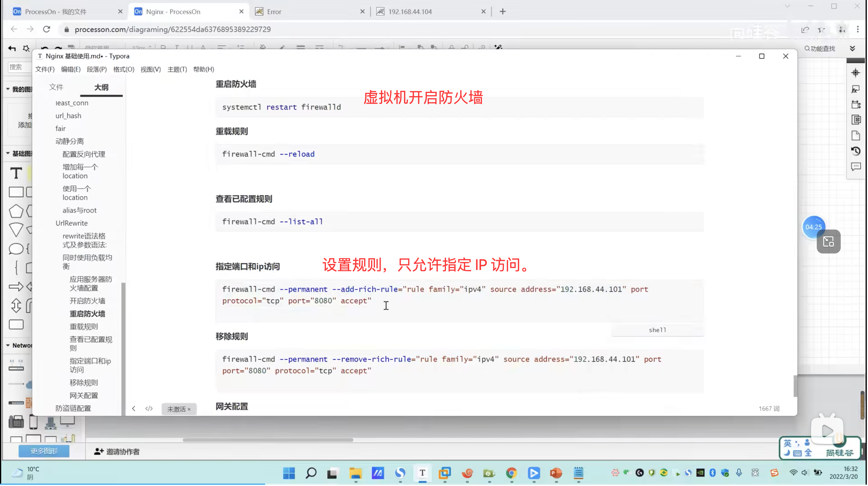The height and width of the screenshot is (486, 868).
Task: Collapse the Network shapes section
Action: (x=8, y=345)
